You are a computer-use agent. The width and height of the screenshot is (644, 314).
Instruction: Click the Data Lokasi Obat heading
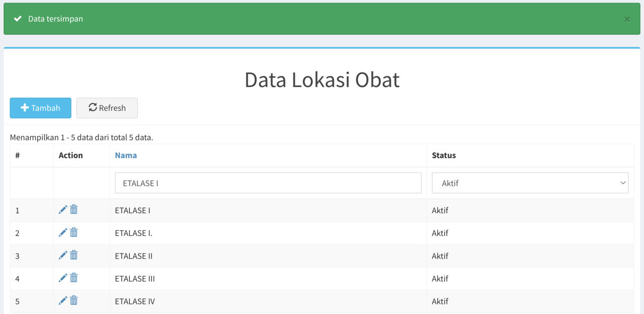tap(322, 80)
